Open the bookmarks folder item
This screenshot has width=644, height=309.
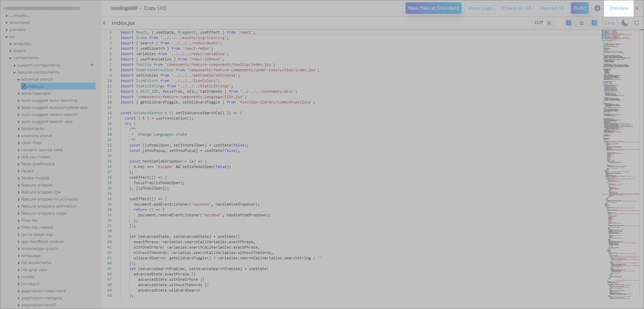click(33, 129)
